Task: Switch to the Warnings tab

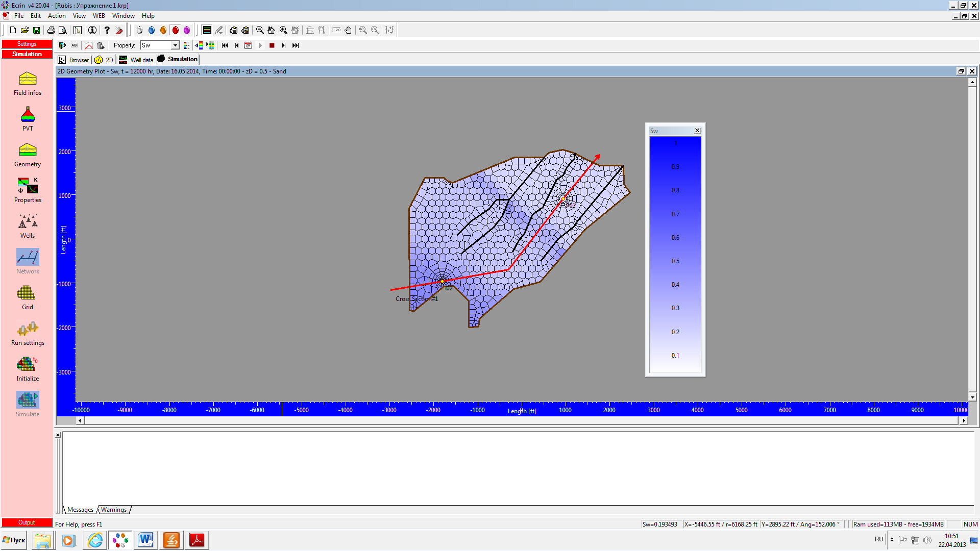Action: point(114,510)
